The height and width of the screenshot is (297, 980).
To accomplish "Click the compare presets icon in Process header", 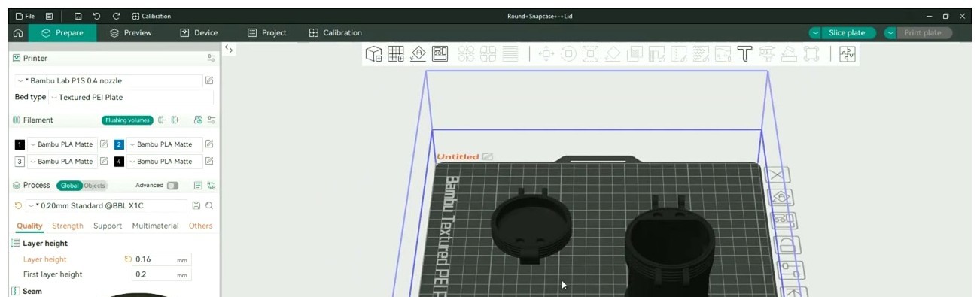I will [212, 185].
